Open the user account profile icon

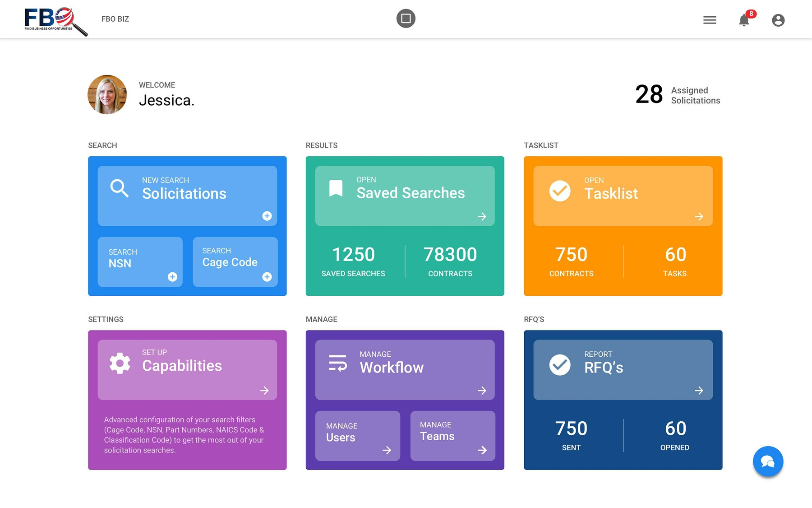coord(778,20)
